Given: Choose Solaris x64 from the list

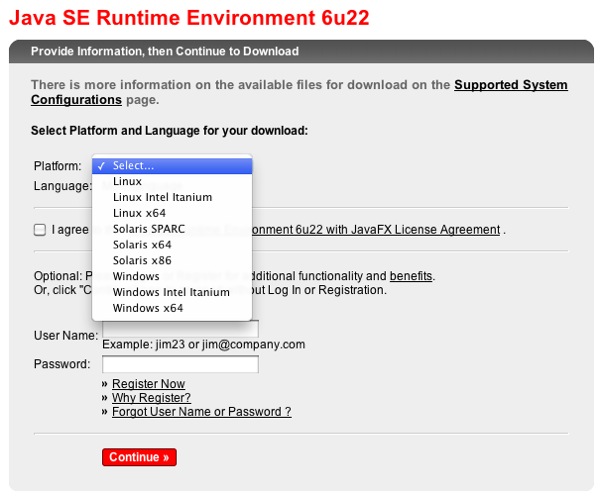Looking at the screenshot, I should point(172,245).
